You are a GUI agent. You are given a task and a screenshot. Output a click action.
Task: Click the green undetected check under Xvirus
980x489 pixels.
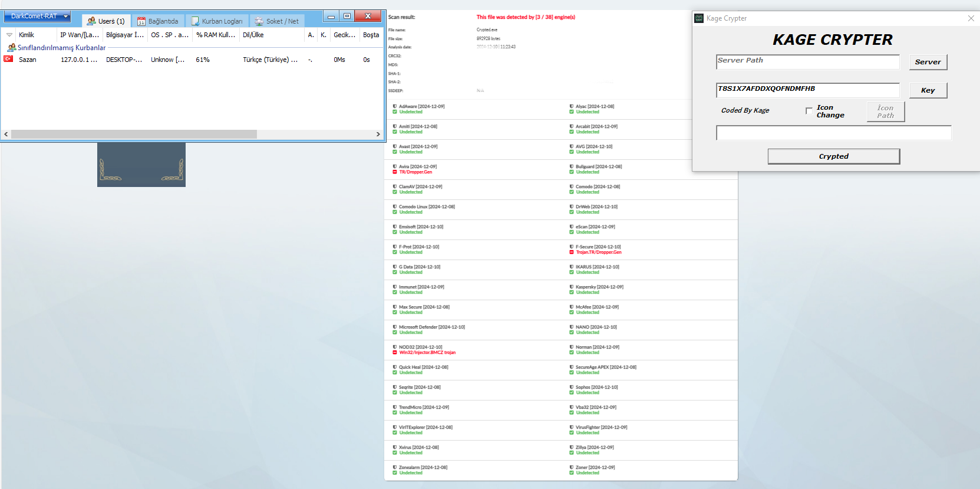(x=395, y=453)
